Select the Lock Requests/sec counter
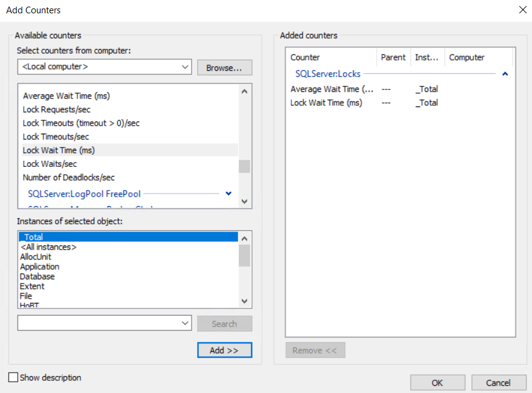The image size is (532, 393). click(x=56, y=109)
